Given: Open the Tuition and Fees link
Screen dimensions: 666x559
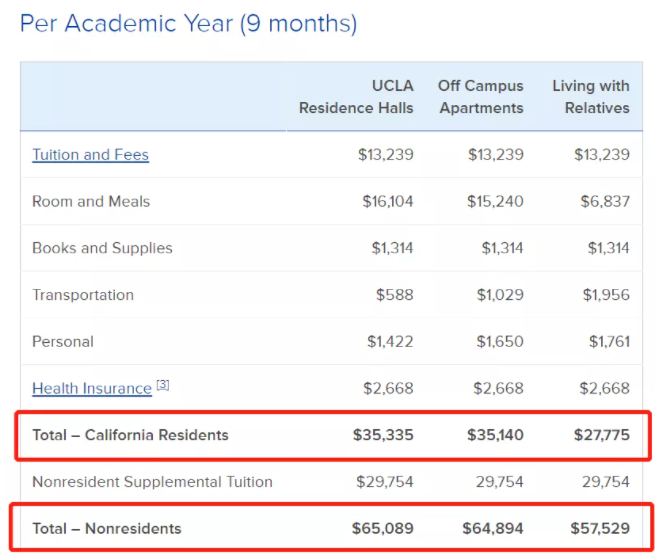Looking at the screenshot, I should coord(90,155).
